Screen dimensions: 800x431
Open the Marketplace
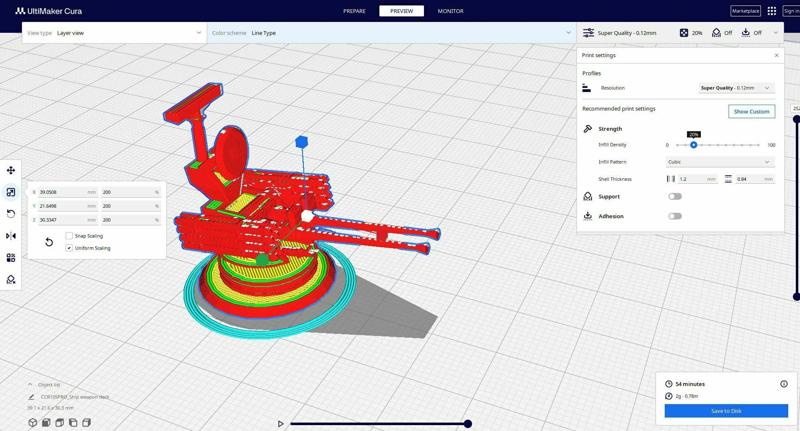tap(745, 11)
